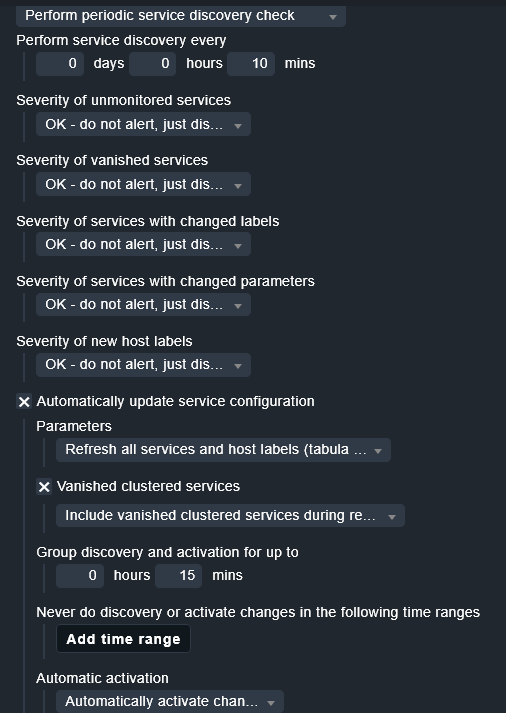Screen dimensions: 506x713
Task: Open the Refresh all services Parameters dropdown
Action: click(223, 450)
